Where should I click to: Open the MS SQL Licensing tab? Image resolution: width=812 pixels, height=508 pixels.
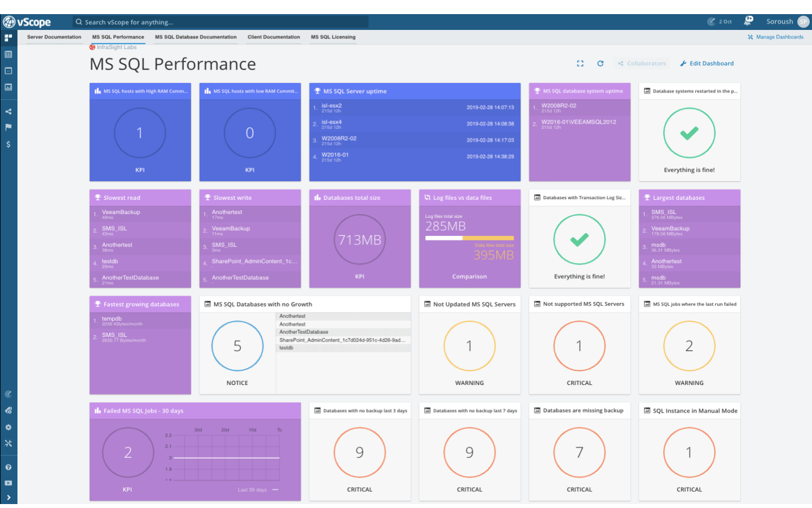(x=333, y=37)
